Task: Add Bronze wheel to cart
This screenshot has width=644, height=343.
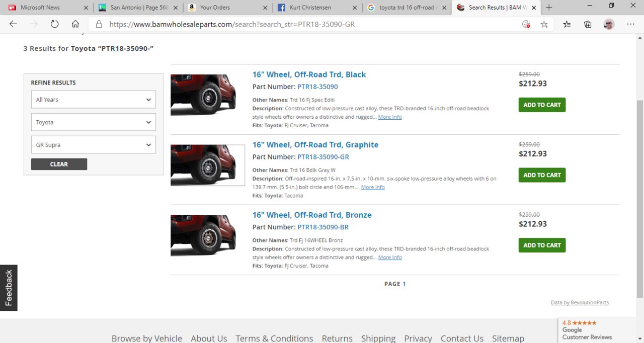Action: 542,245
